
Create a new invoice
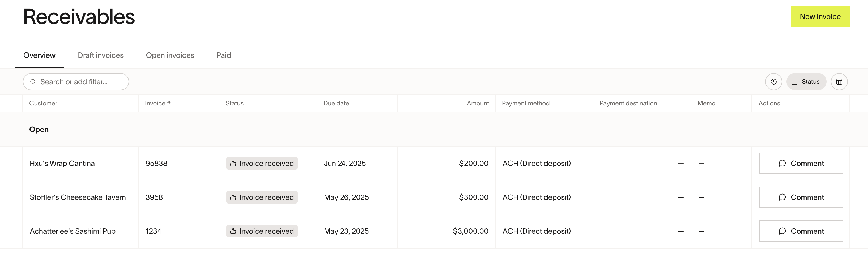(x=820, y=16)
